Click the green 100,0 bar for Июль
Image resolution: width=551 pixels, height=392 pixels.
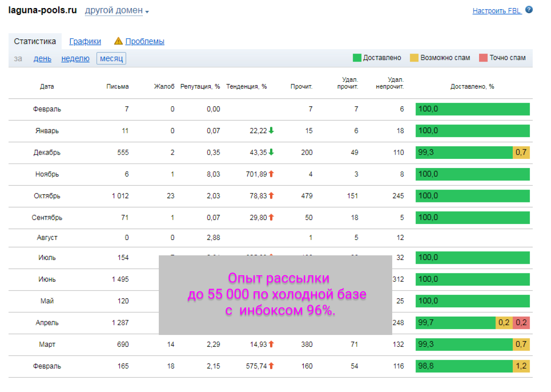[473, 258]
